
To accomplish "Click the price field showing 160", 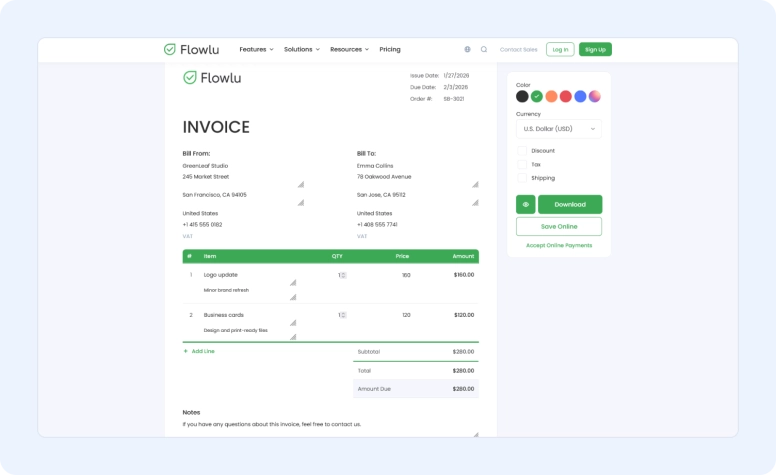I will pyautogui.click(x=406, y=275).
